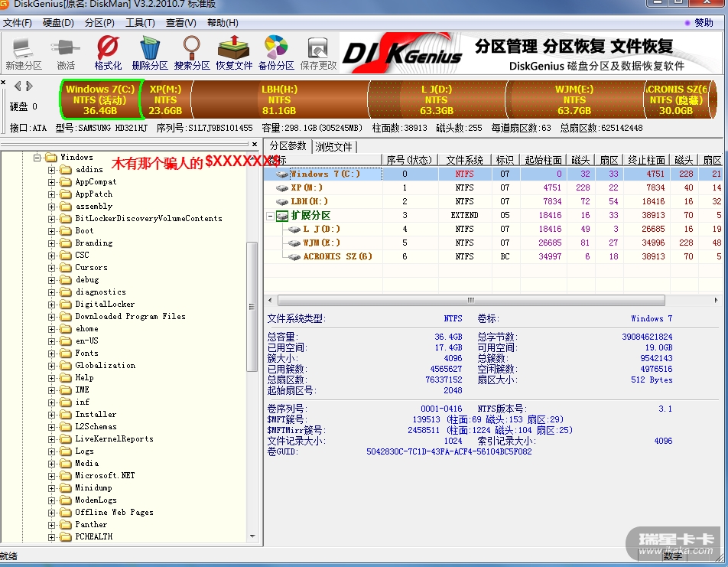Expand the Branding folder node

51,243
